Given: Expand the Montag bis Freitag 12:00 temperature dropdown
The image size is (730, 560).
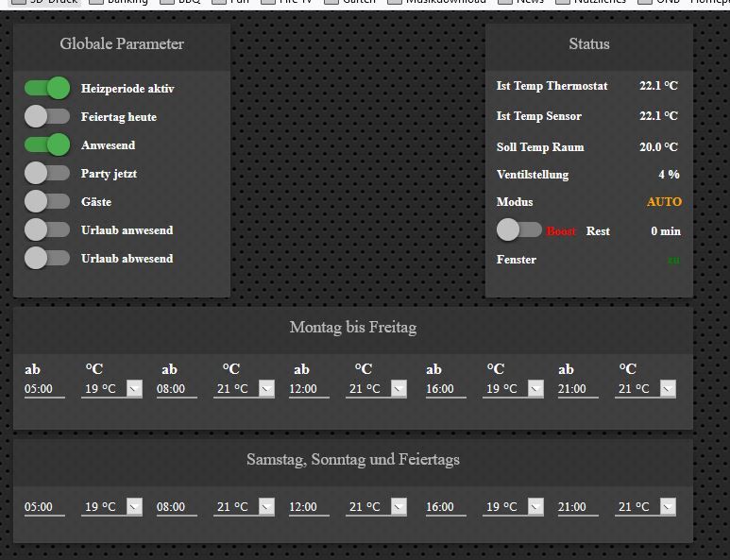Looking at the screenshot, I should pos(376,389).
